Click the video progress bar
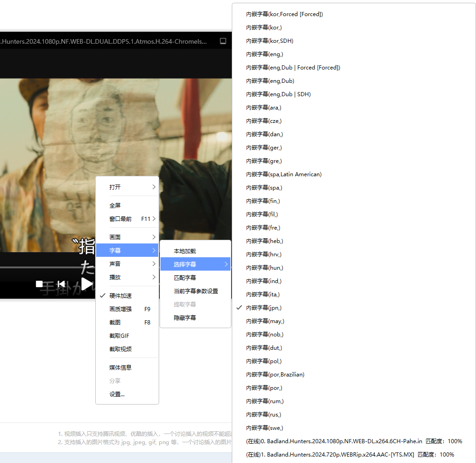Image resolution: width=476 pixels, height=463 pixels. pos(46,267)
